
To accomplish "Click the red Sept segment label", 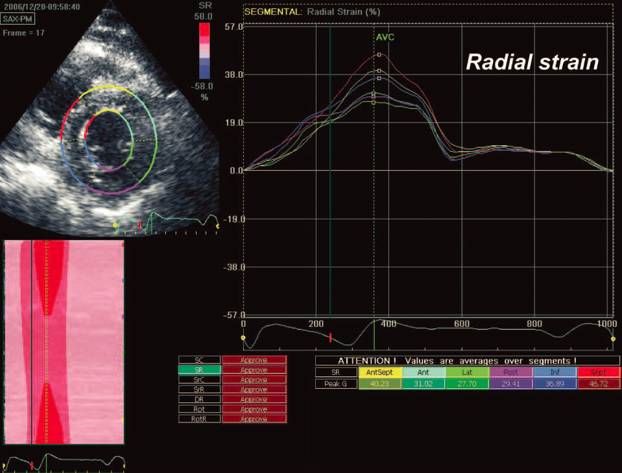I will pos(598,371).
